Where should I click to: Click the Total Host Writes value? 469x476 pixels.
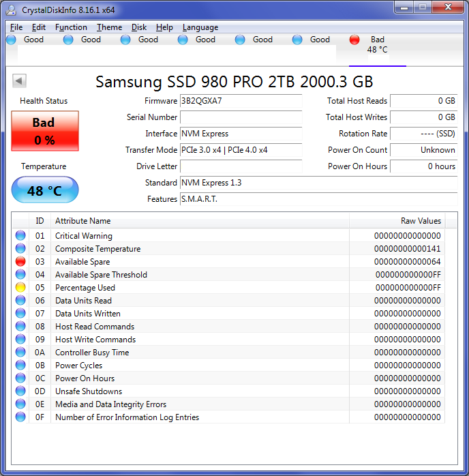[x=423, y=117]
